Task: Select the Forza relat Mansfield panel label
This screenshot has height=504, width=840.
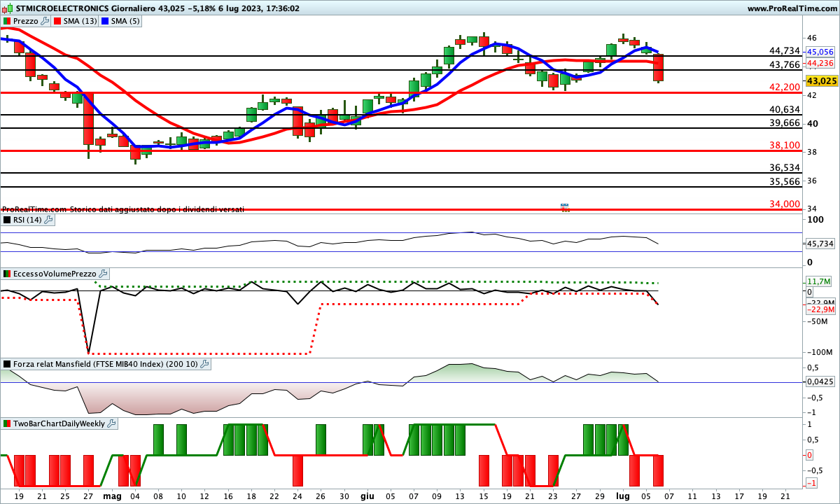Action: [106, 364]
